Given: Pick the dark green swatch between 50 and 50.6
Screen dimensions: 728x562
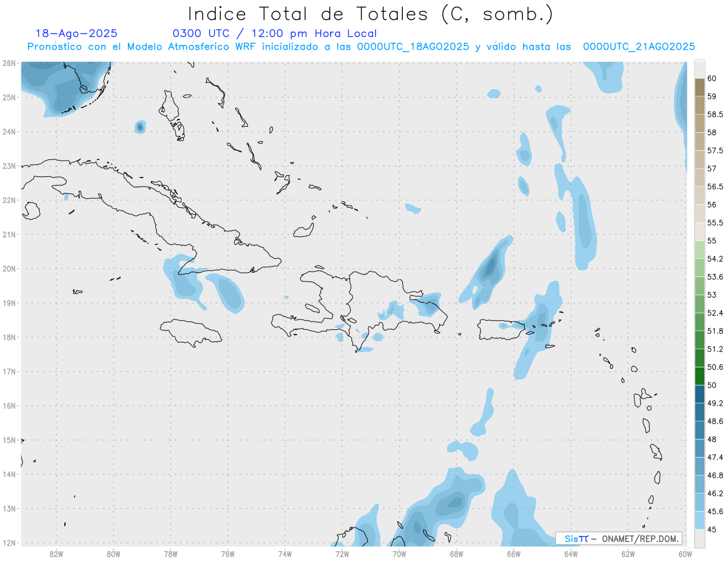Looking at the screenshot, I should coord(699,376).
